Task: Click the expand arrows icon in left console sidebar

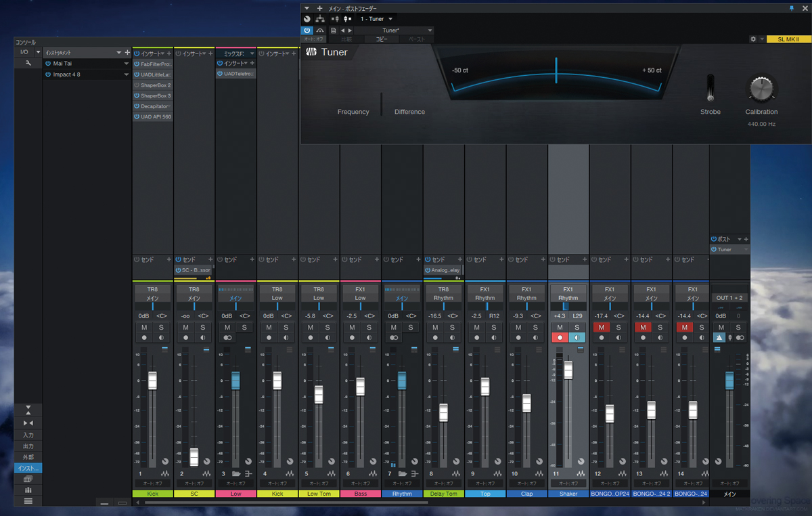Action: click(x=28, y=410)
